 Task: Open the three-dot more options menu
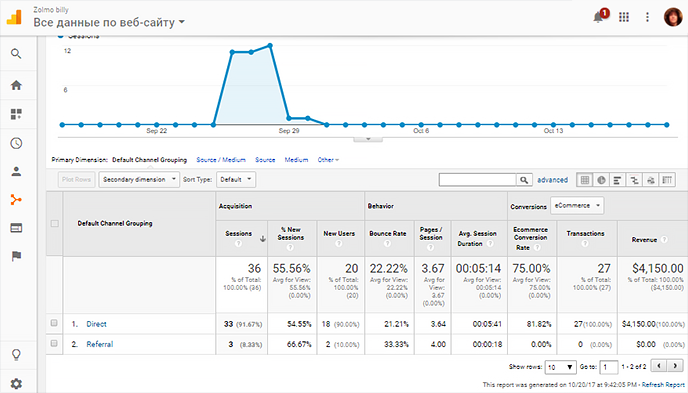click(647, 17)
